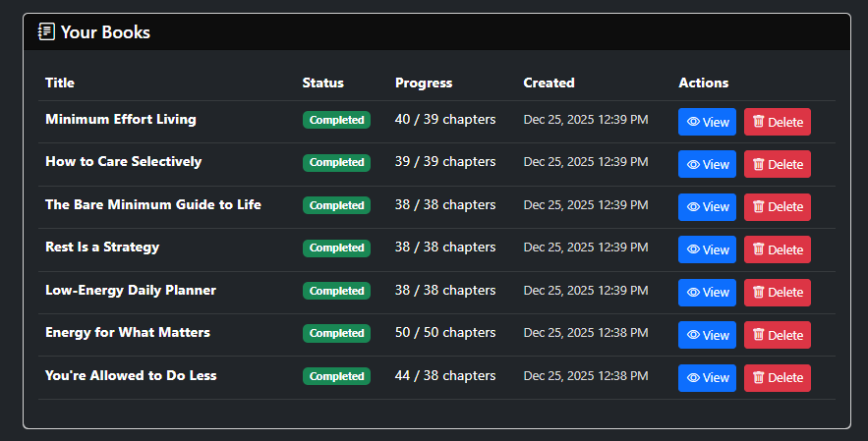Delete the How to Care Selectively book
Screen dimensions: 868x441
[777, 164]
